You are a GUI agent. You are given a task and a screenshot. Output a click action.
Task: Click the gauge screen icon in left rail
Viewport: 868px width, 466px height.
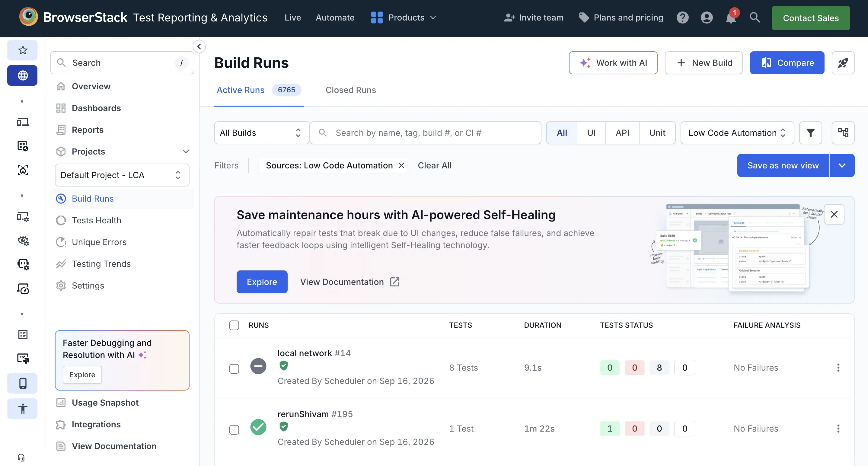pyautogui.click(x=23, y=289)
